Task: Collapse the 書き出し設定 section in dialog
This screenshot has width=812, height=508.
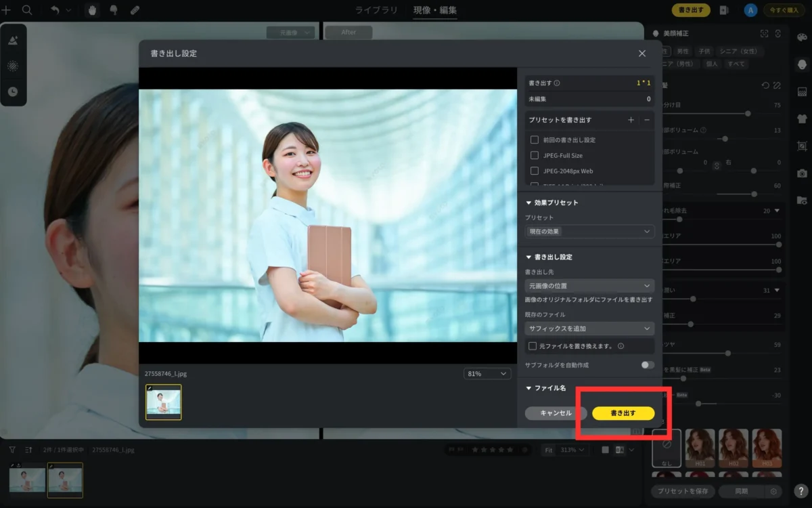Action: pos(529,257)
